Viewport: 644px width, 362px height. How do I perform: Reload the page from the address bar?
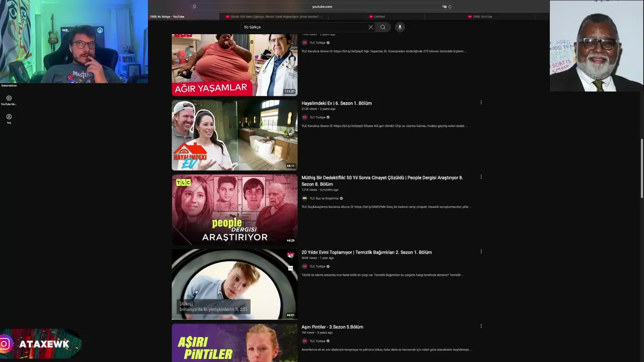click(450, 7)
